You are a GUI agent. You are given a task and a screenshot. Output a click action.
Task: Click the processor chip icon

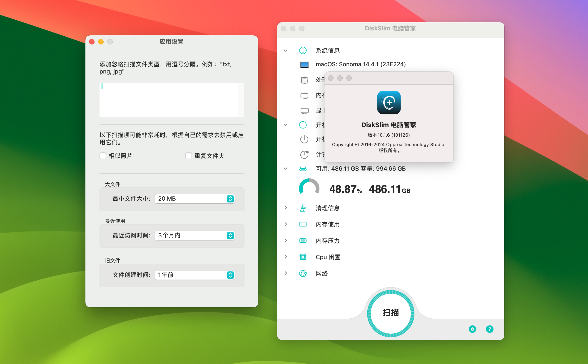pyautogui.click(x=304, y=80)
